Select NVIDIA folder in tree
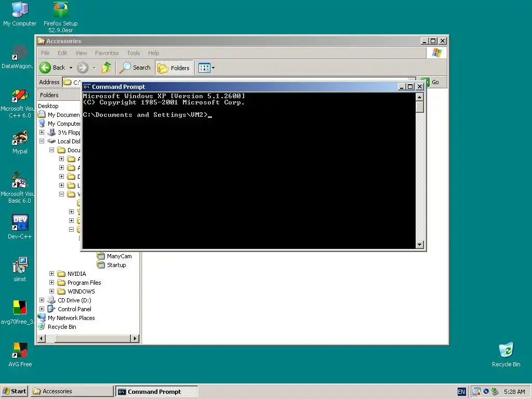Image resolution: width=532 pixels, height=399 pixels. click(72, 274)
